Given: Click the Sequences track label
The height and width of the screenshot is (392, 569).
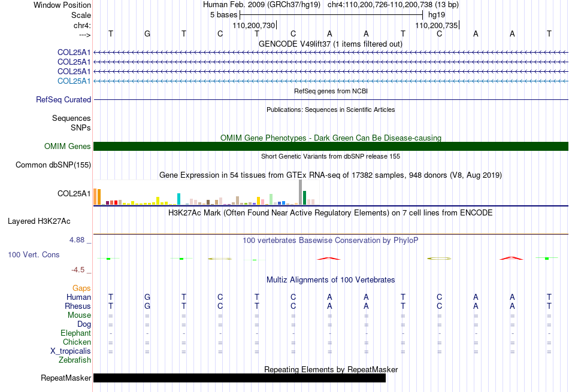Looking at the screenshot, I should coord(71,118).
